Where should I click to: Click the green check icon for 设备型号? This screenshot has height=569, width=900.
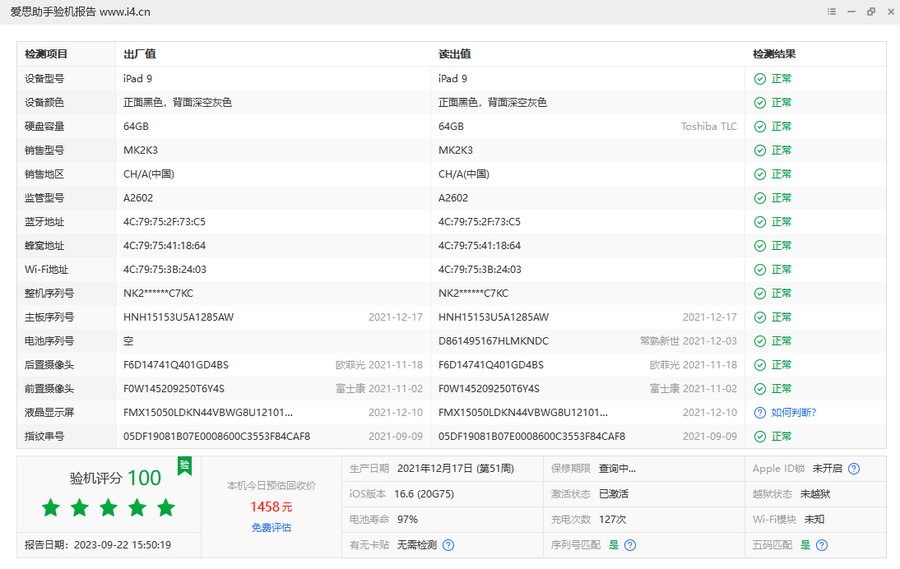pos(760,78)
